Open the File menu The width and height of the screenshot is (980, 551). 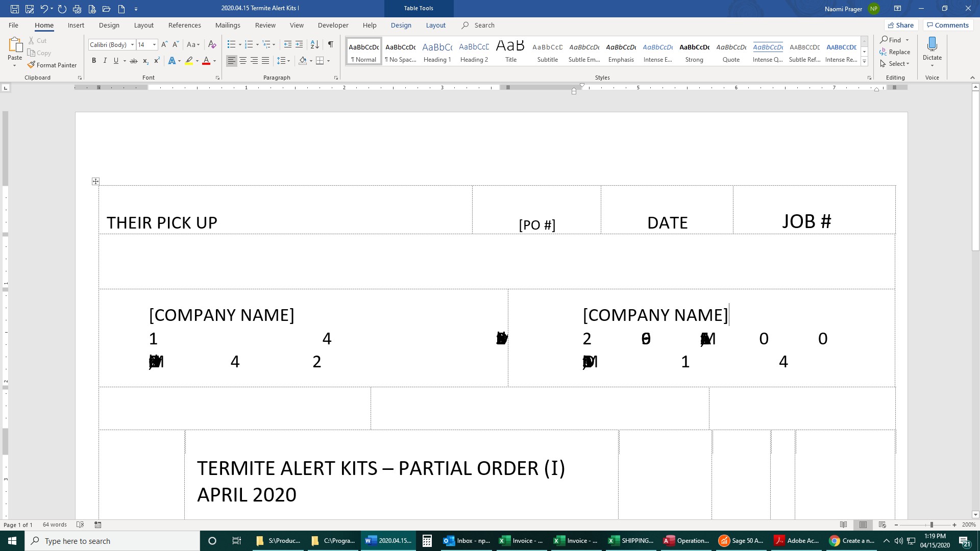tap(13, 25)
